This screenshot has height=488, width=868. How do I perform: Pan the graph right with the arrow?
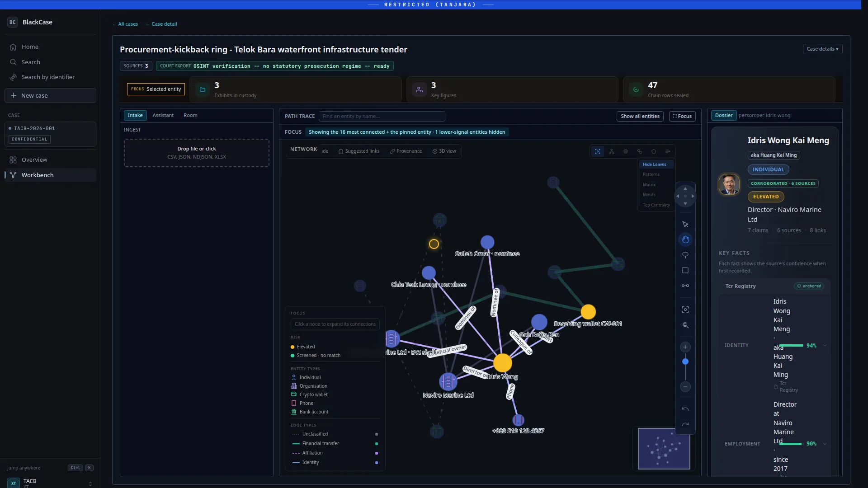(x=693, y=196)
